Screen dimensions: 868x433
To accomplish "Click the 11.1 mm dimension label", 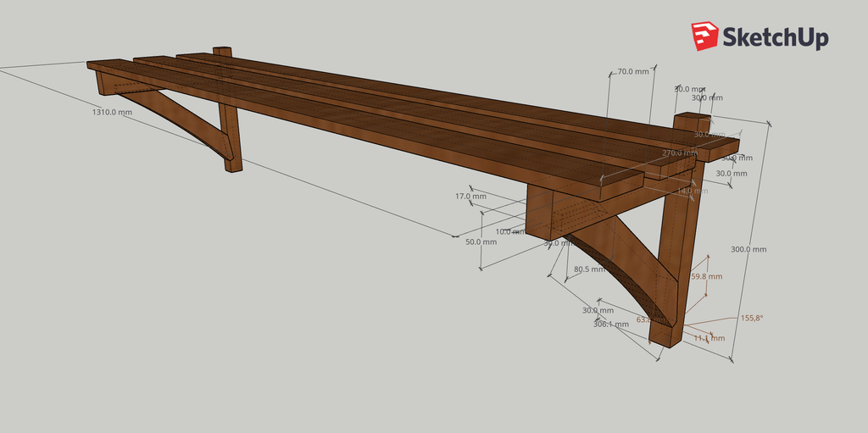I will pyautogui.click(x=709, y=338).
